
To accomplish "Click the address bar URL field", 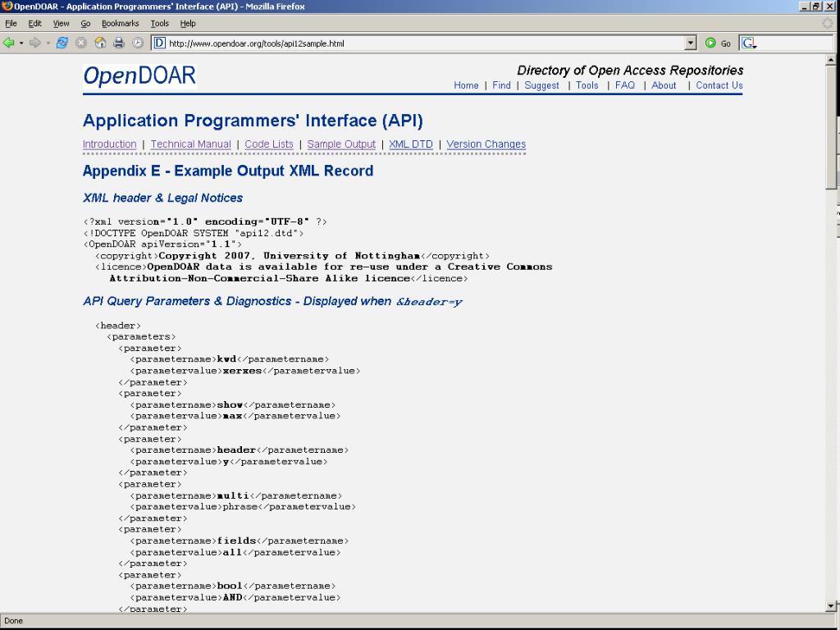I will pos(426,43).
